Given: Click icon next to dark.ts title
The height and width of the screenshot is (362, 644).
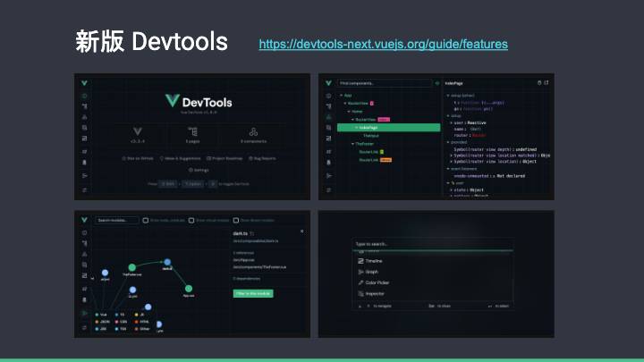Looking at the screenshot, I should click(x=251, y=233).
